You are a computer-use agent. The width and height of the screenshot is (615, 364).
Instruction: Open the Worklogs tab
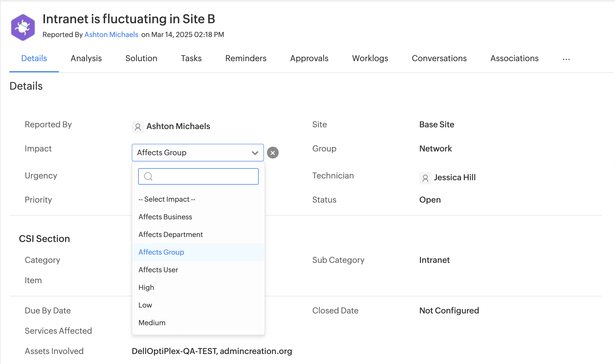pos(370,58)
